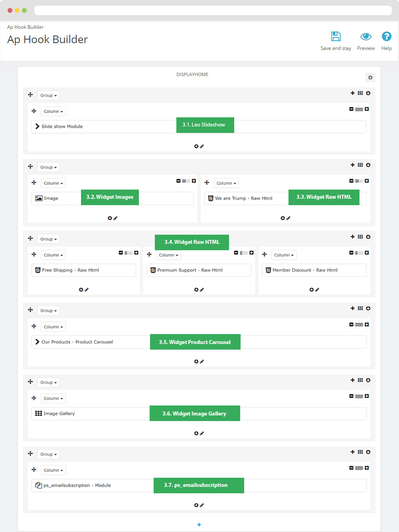Expand the Our Products - Product Carousel widget
399x532 pixels.
coord(38,342)
